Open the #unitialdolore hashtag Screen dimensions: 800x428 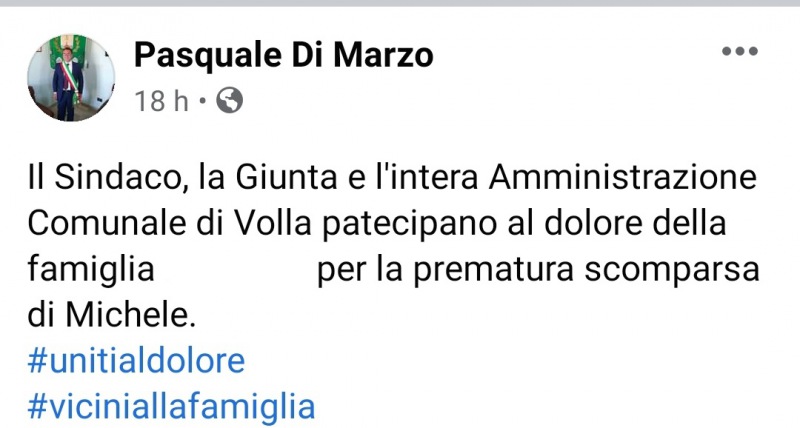136,361
